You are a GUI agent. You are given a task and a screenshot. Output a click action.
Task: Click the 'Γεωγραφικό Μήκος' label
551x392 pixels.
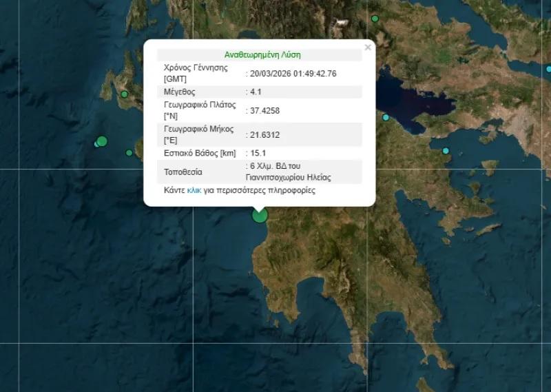coord(198,129)
